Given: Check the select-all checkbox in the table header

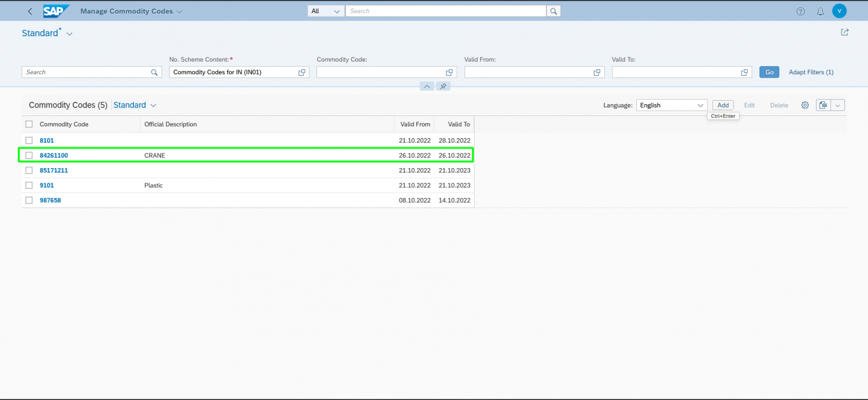Looking at the screenshot, I should pos(29,123).
